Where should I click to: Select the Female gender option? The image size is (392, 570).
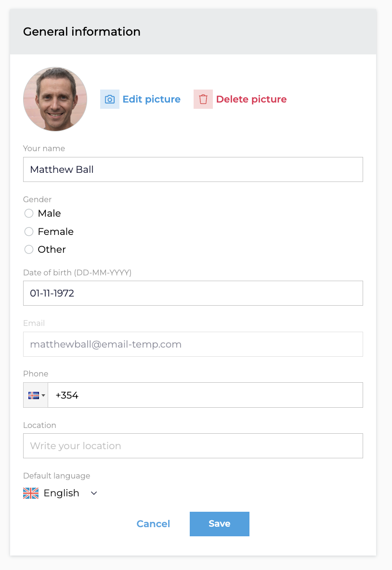tap(29, 232)
